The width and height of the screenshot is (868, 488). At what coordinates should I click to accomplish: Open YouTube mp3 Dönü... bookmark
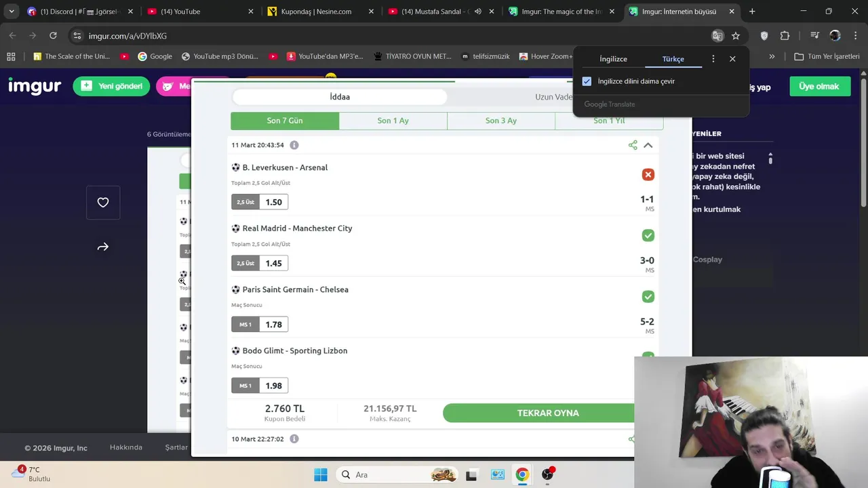220,56
